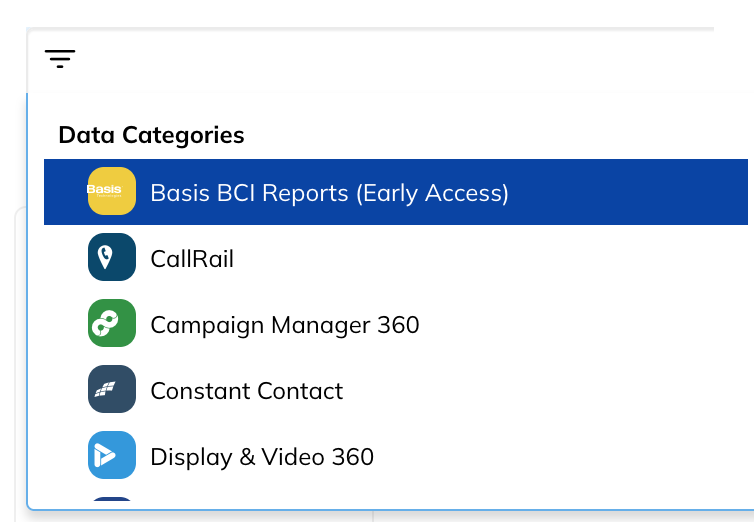Click the CallRail phone pin icon
The width and height of the screenshot is (754, 522).
(112, 257)
